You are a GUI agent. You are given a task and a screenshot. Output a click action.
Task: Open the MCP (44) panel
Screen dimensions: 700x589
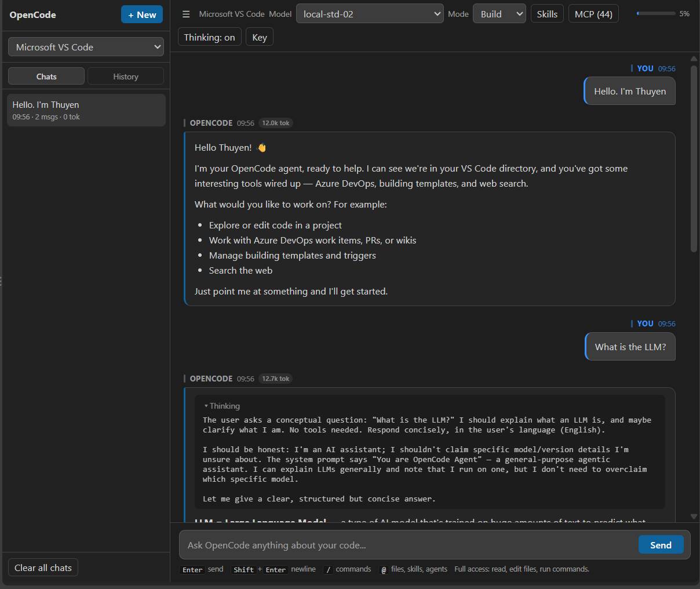[593, 14]
